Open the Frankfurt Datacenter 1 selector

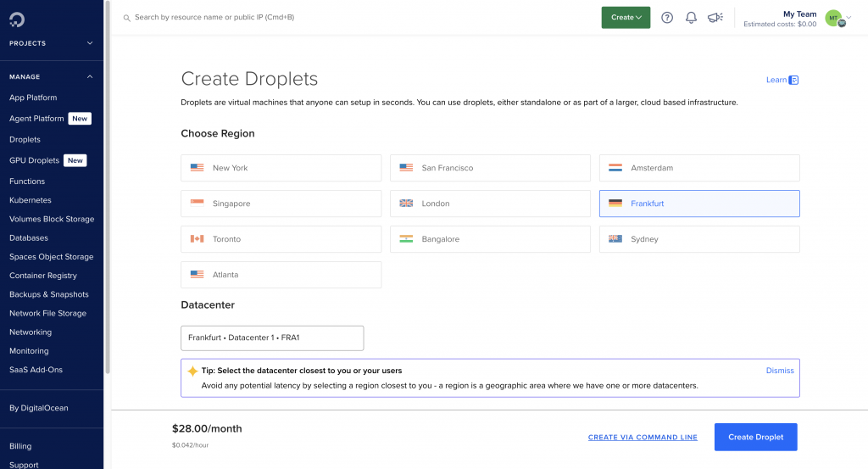[x=272, y=338]
